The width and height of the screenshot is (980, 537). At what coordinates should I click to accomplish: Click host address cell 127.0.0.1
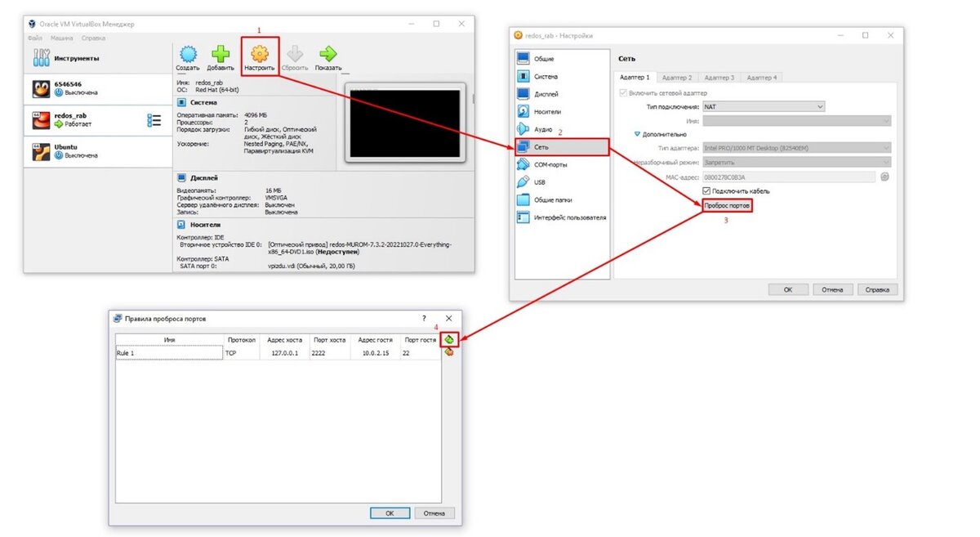click(285, 353)
